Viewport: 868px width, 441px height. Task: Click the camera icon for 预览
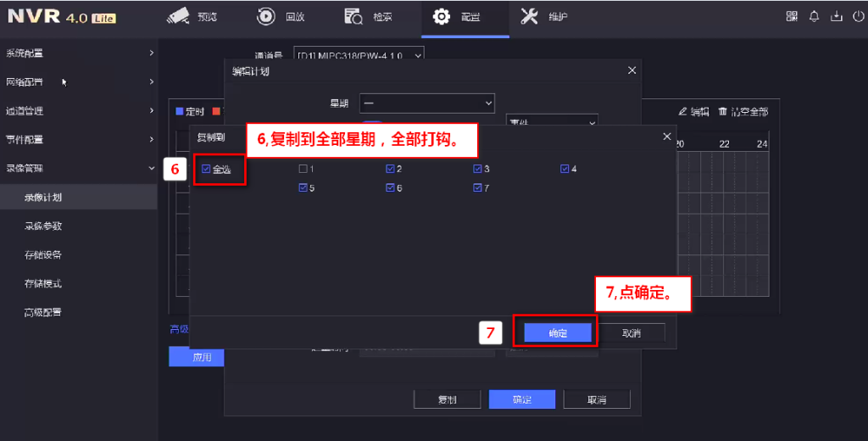click(x=178, y=16)
